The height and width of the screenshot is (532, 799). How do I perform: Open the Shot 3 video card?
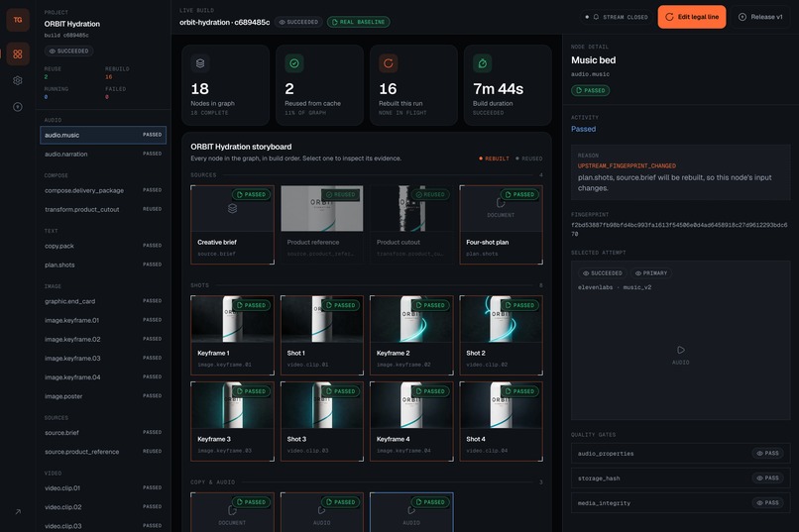322,421
